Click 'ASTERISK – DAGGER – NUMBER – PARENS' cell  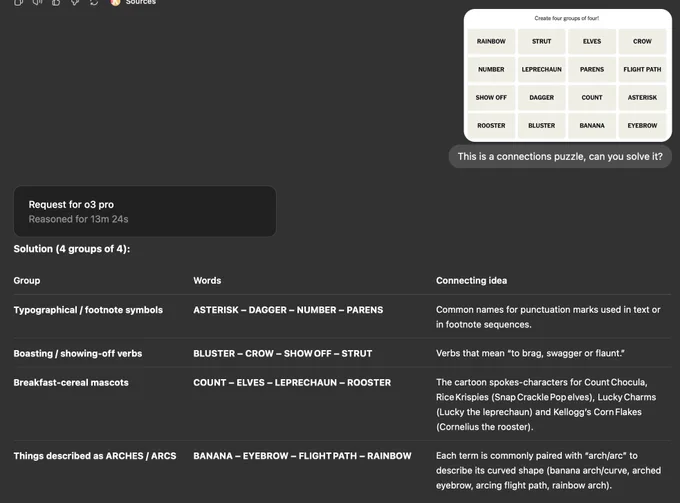pyautogui.click(x=288, y=310)
